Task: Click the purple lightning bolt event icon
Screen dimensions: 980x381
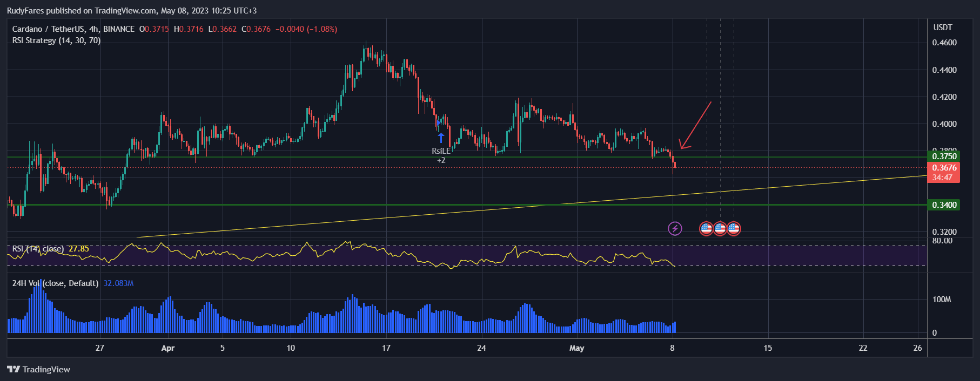Action: coord(675,229)
